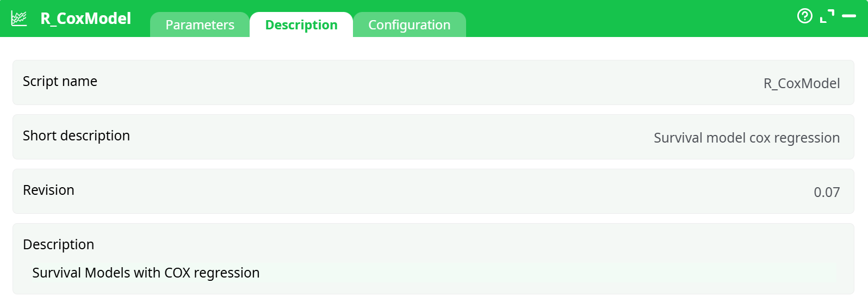
Task: Switch to the Parameters tab
Action: pyautogui.click(x=200, y=25)
